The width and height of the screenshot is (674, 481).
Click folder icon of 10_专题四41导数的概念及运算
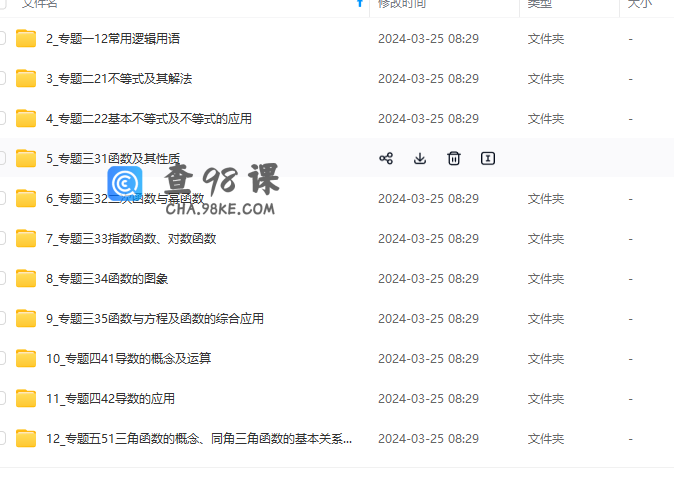pyautogui.click(x=26, y=358)
